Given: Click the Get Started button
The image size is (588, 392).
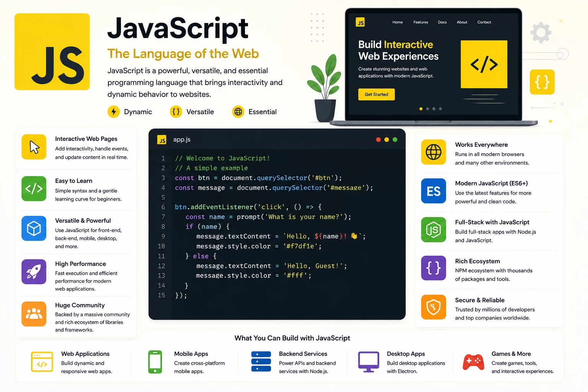Looking at the screenshot, I should pyautogui.click(x=376, y=95).
